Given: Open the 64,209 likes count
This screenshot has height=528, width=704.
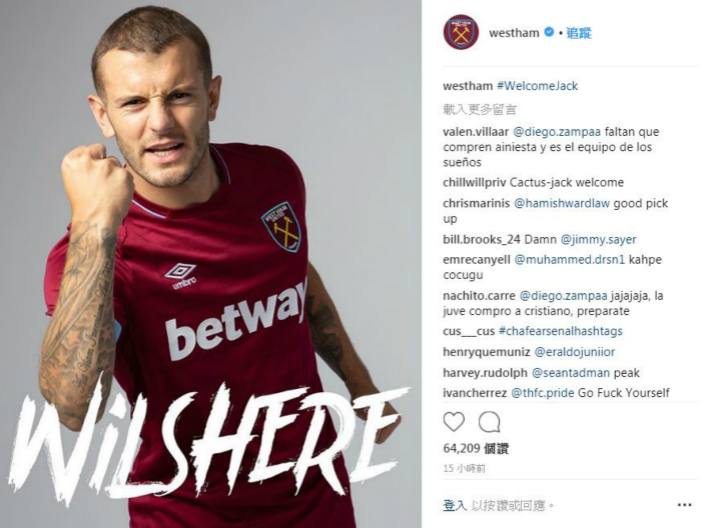Looking at the screenshot, I should [x=476, y=448].
